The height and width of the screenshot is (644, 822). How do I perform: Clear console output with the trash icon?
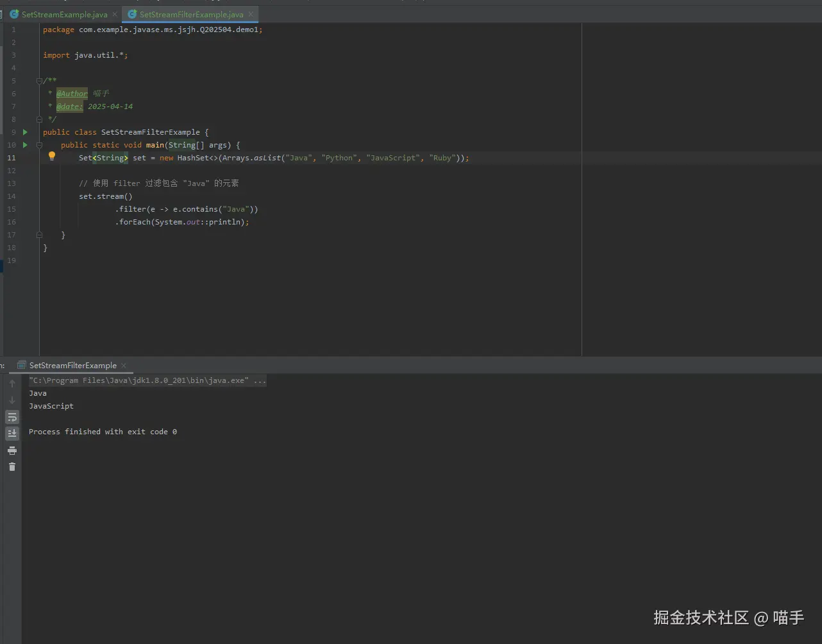12,467
